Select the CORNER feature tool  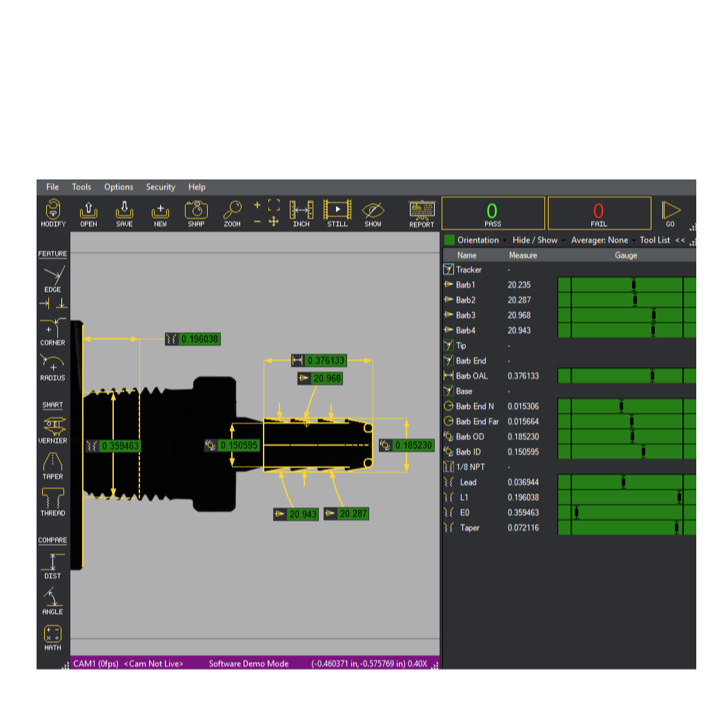pos(52,331)
